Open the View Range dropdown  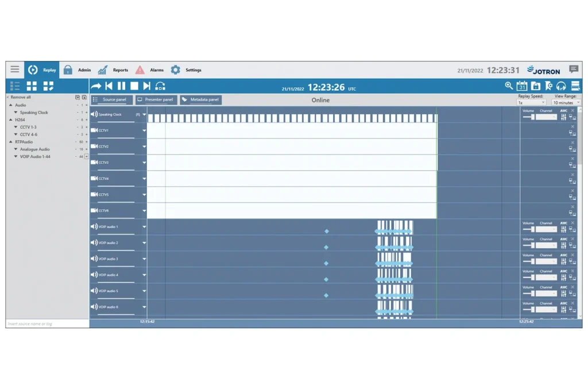click(566, 102)
